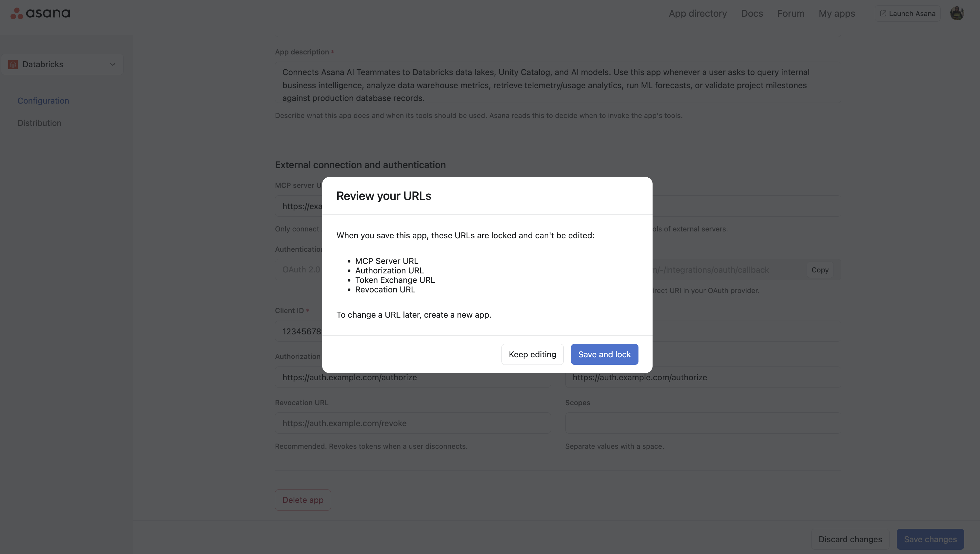980x554 pixels.
Task: Click the Revocation URL input field
Action: [x=413, y=423]
